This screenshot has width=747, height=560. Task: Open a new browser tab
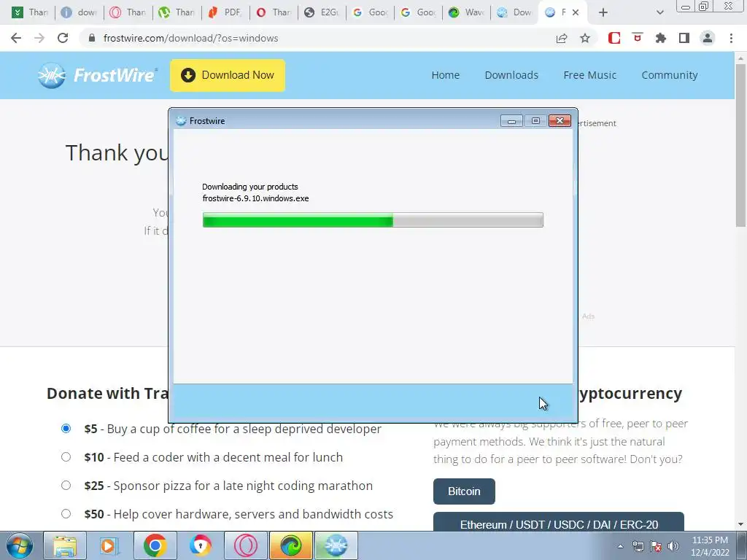click(603, 12)
